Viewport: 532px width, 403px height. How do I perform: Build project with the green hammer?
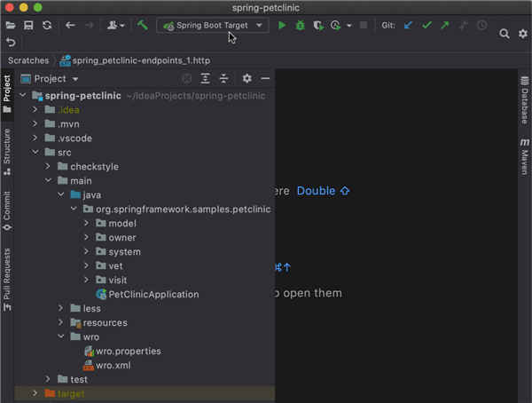tap(142, 25)
